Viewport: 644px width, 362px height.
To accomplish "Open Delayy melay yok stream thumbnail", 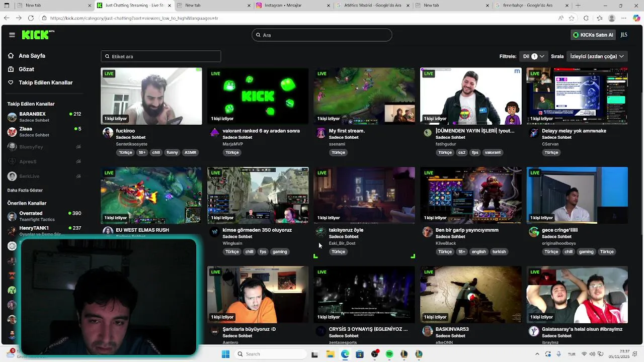I will pyautogui.click(x=577, y=96).
